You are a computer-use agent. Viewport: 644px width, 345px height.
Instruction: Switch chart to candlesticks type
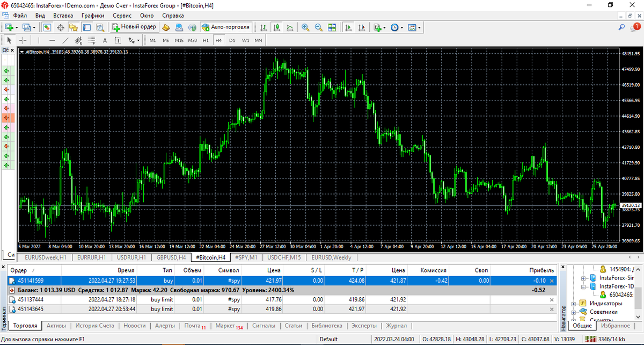[276, 27]
